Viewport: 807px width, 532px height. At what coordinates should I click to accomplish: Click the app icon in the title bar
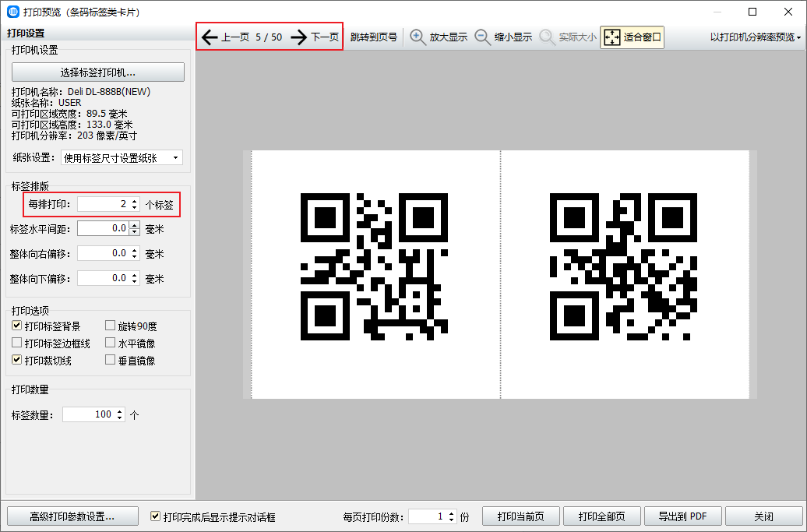click(x=13, y=12)
